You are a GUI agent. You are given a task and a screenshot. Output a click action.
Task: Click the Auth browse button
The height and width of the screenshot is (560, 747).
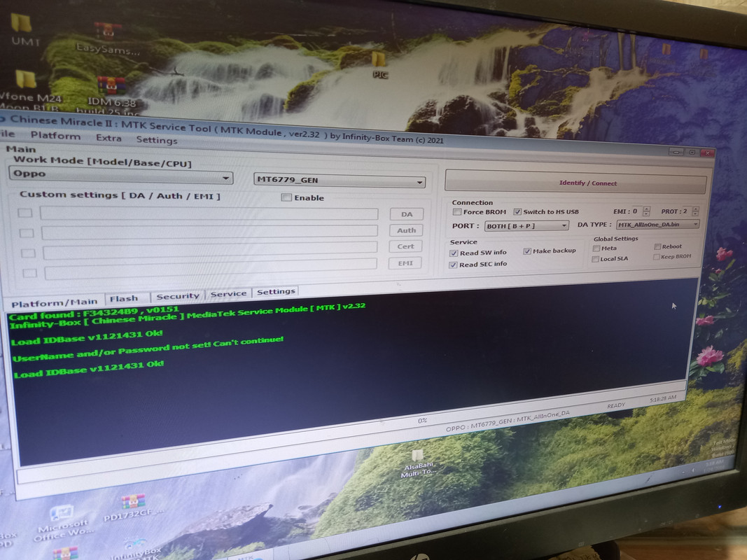(406, 230)
